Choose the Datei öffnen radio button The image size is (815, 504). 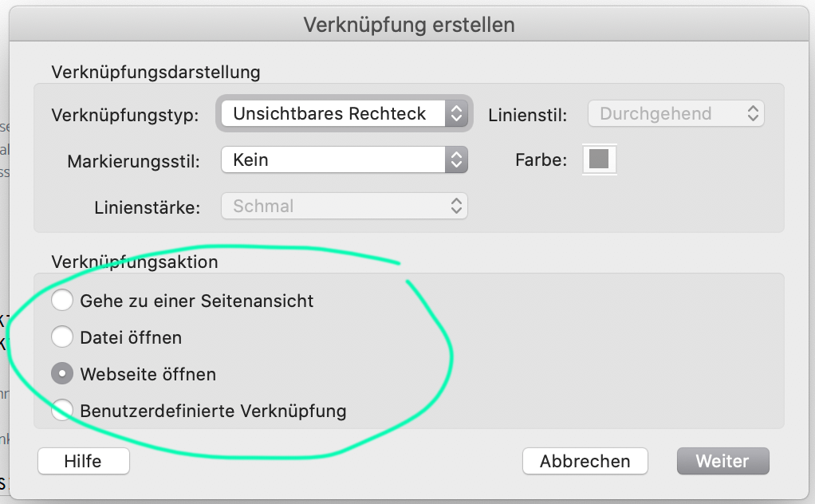coord(62,337)
